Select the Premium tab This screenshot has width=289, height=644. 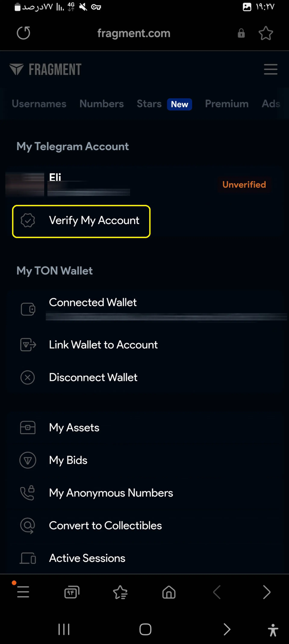pos(227,104)
